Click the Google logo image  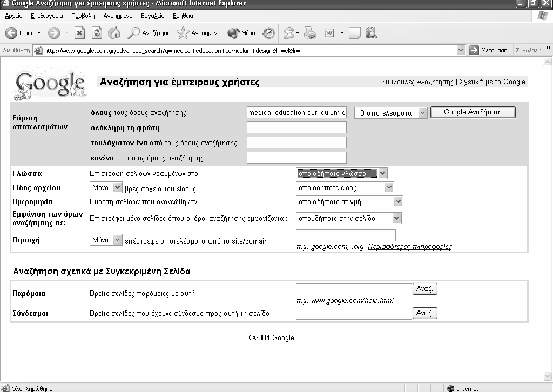(49, 84)
